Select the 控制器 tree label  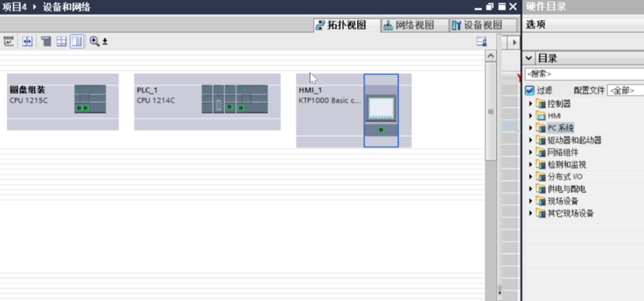pos(559,104)
